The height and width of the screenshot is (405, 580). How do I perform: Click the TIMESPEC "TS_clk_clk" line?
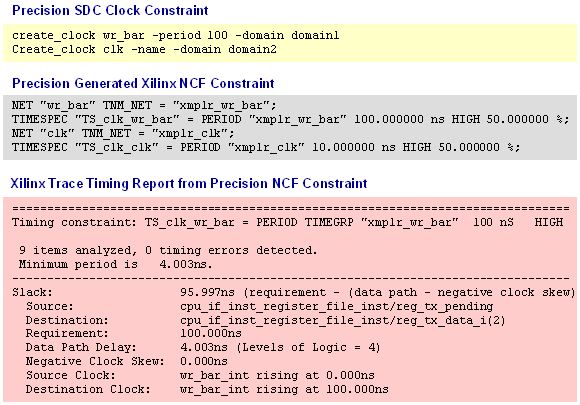(x=266, y=147)
